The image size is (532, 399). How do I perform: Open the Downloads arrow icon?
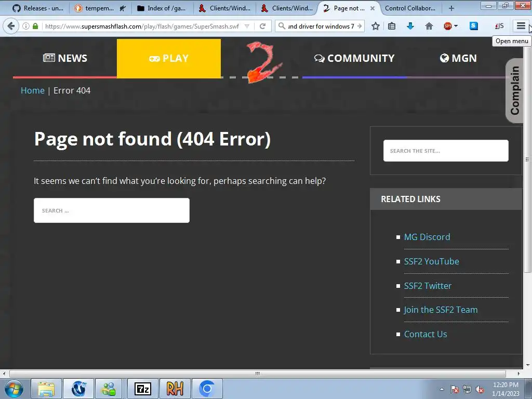coord(410,26)
